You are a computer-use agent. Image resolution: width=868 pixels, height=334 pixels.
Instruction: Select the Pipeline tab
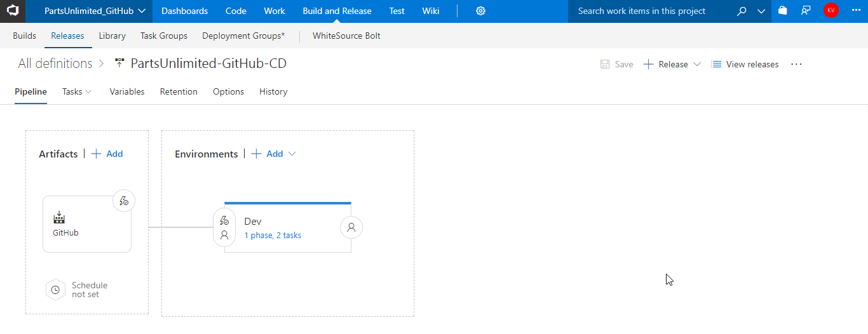(x=31, y=91)
